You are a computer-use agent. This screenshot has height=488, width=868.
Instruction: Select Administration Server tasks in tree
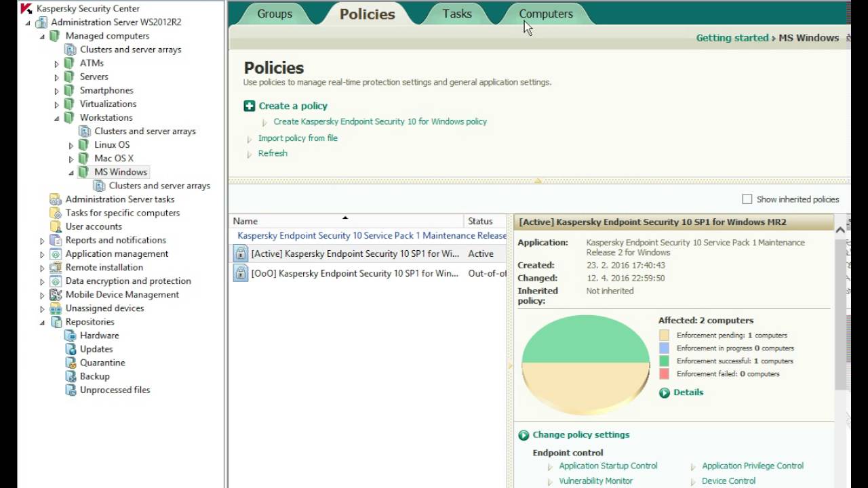coord(120,199)
